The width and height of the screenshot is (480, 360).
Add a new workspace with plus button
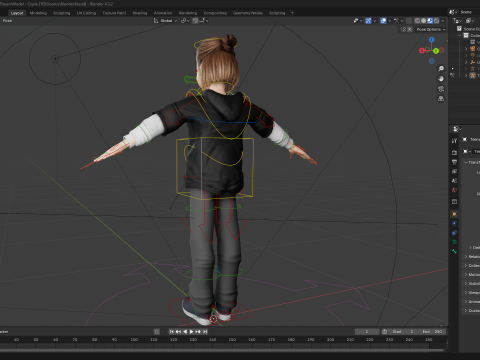(x=292, y=13)
